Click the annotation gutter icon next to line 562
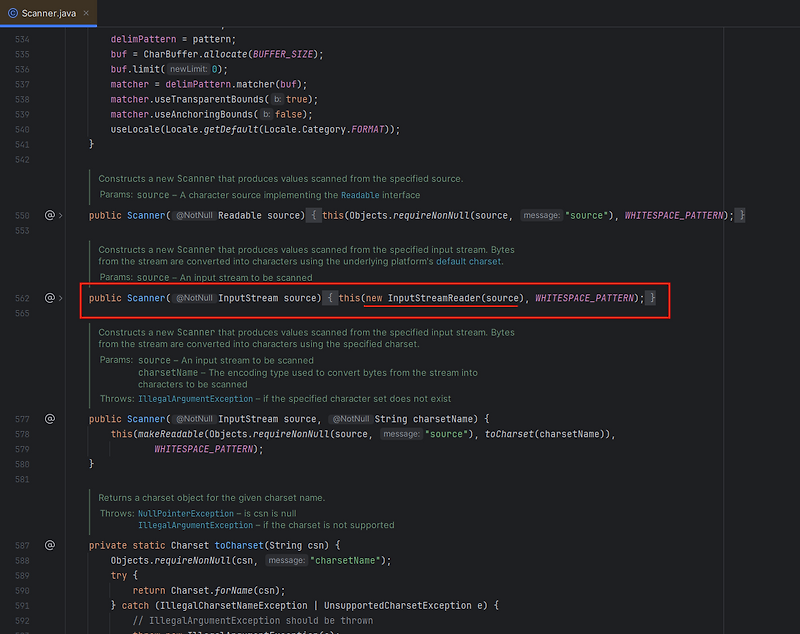This screenshot has height=634, width=800. coord(48,297)
